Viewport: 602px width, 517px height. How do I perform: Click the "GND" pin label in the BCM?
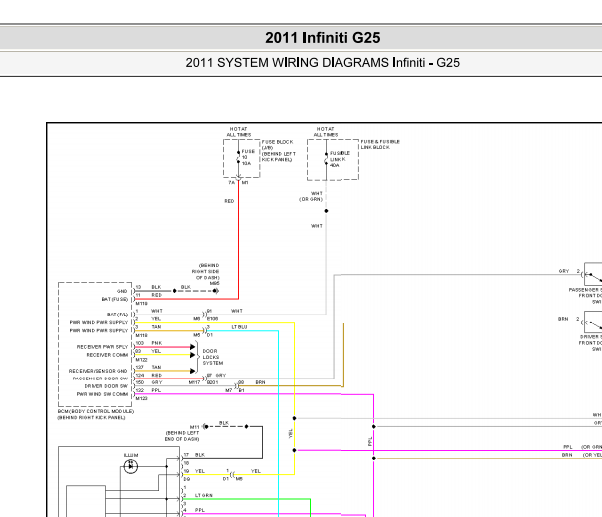click(122, 291)
